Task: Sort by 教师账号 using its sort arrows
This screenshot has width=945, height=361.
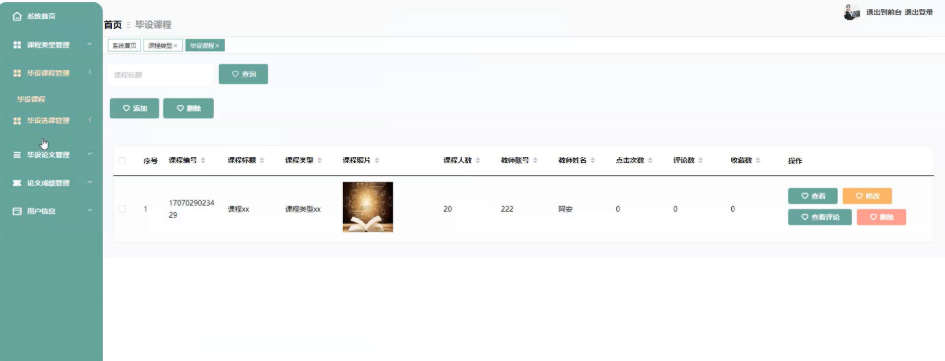Action: 536,160
